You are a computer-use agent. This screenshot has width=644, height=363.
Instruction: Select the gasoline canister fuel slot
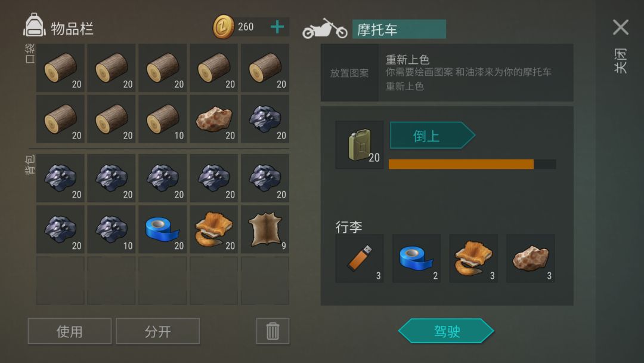(360, 144)
